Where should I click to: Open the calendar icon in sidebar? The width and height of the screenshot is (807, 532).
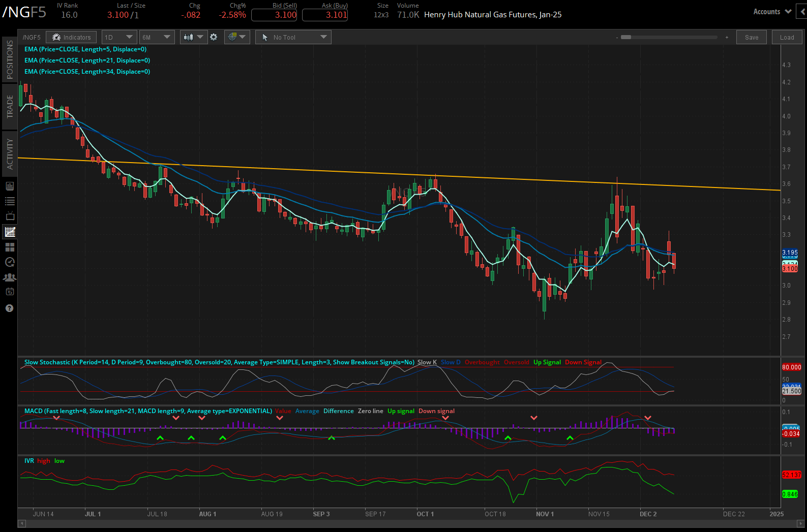coord(10,292)
